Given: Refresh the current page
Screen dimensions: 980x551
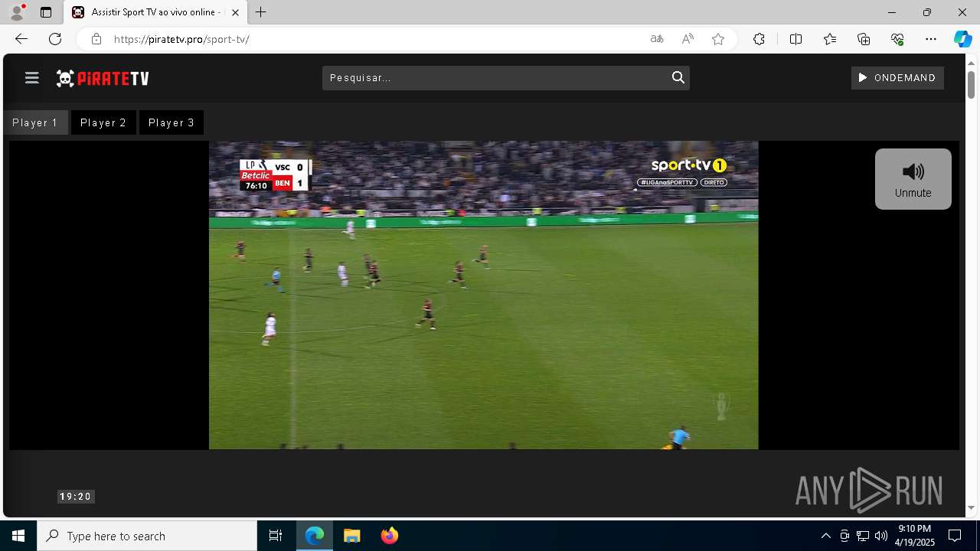Looking at the screenshot, I should [55, 39].
